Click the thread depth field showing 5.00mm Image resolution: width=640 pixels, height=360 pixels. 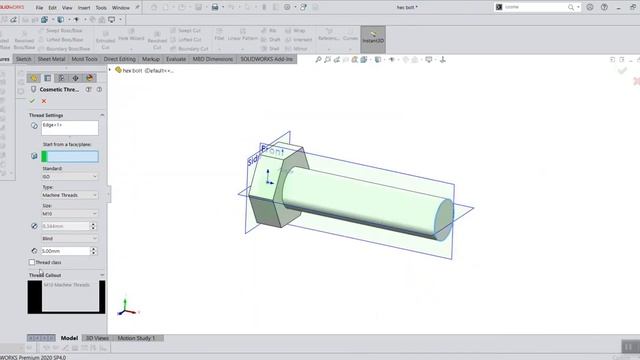[x=65, y=251]
